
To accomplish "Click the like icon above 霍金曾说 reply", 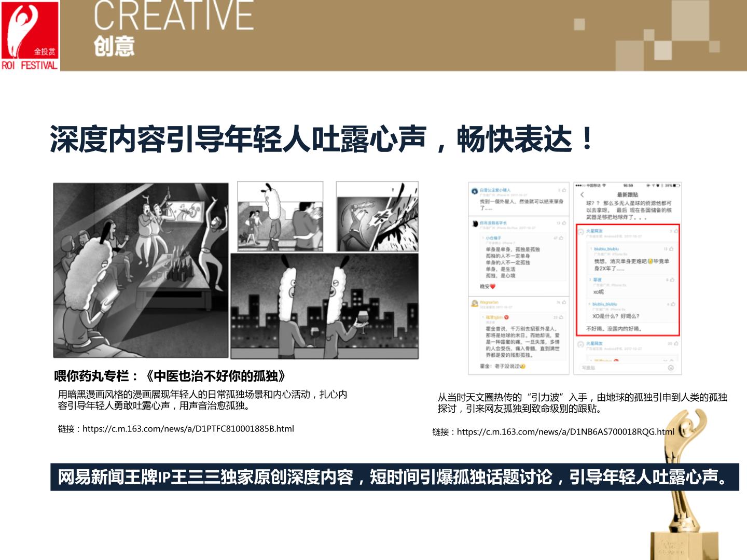I will tap(561, 317).
